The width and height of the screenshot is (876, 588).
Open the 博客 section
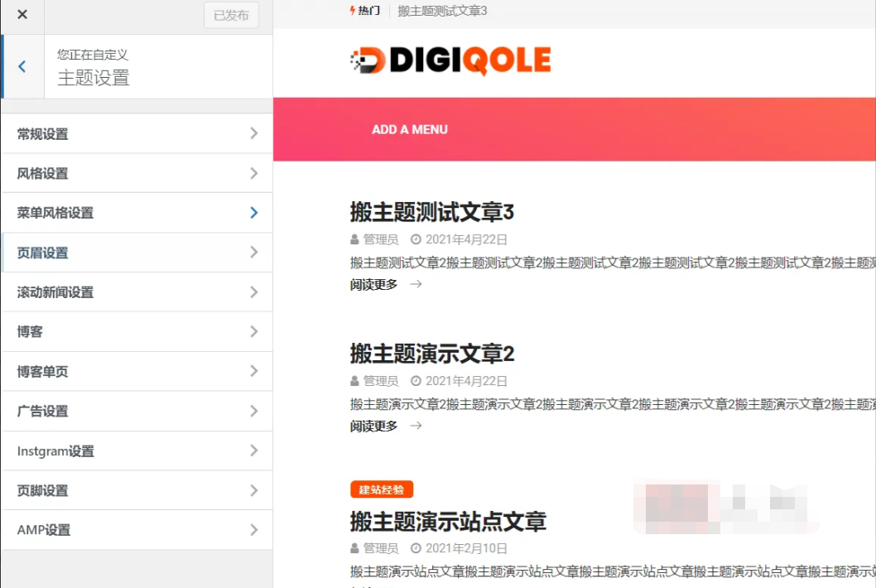137,331
